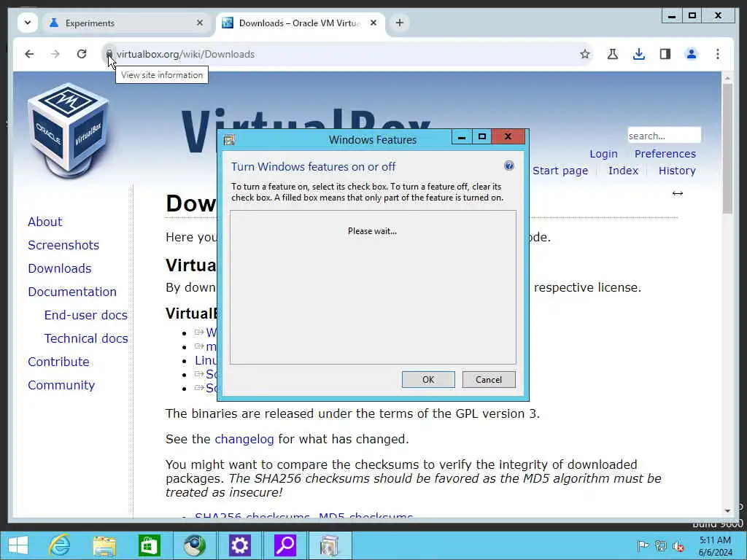Open Documentation in the sidebar
Viewport: 747px width, 560px height.
click(x=72, y=292)
